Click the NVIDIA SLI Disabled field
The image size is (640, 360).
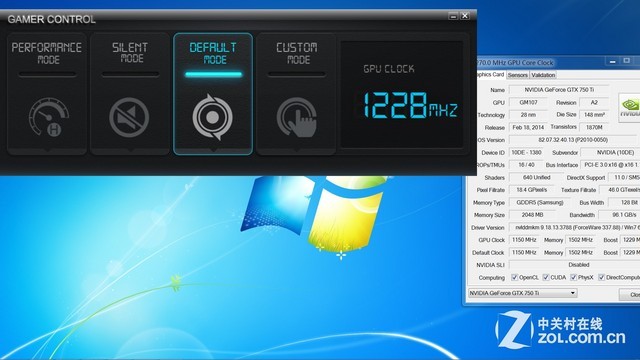[x=574, y=265]
